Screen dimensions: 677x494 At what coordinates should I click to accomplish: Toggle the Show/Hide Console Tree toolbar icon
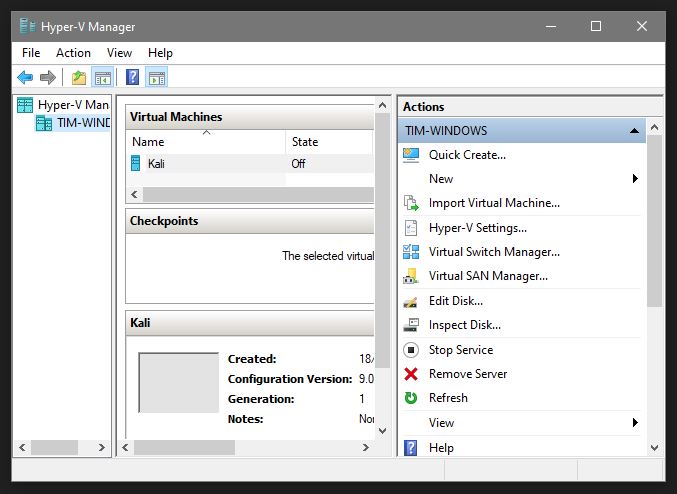(102, 77)
